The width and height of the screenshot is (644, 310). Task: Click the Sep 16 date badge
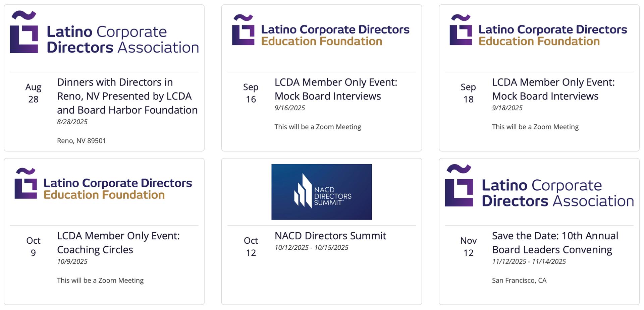pyautogui.click(x=251, y=93)
